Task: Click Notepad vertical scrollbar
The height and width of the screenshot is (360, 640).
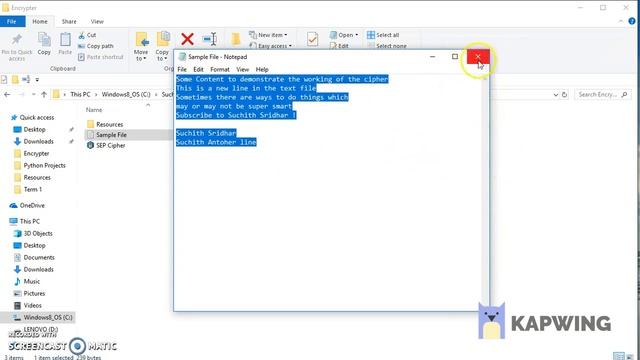Action: [485, 192]
